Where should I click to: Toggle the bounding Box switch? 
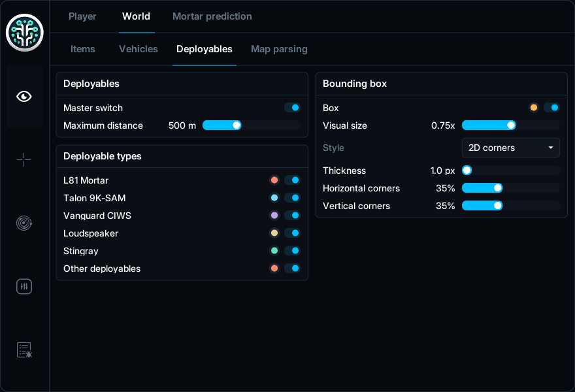click(x=551, y=107)
